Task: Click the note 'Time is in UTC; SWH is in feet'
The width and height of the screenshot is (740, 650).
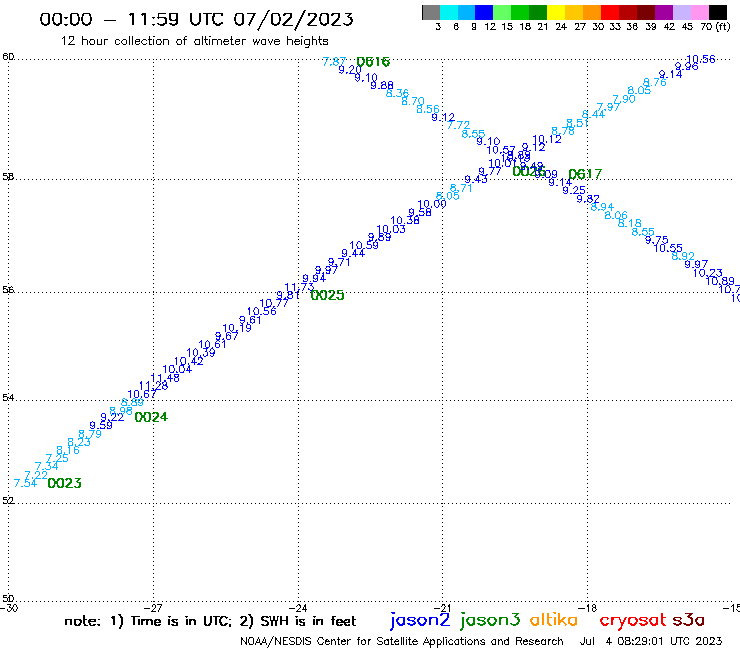Action: 210,621
